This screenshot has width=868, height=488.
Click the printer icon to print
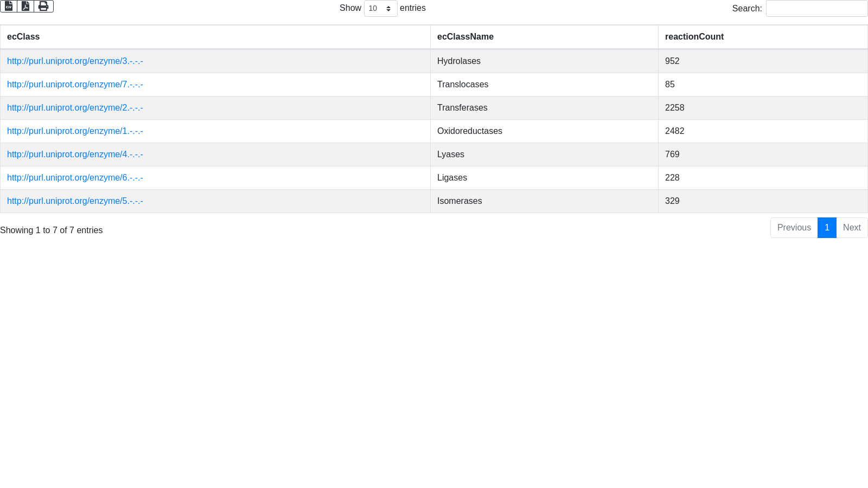(43, 6)
